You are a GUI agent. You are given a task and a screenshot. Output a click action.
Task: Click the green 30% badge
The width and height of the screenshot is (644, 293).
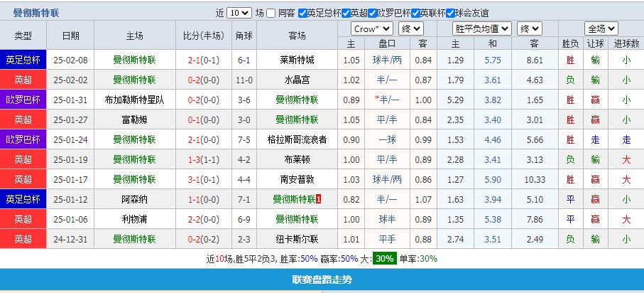pos(385,259)
